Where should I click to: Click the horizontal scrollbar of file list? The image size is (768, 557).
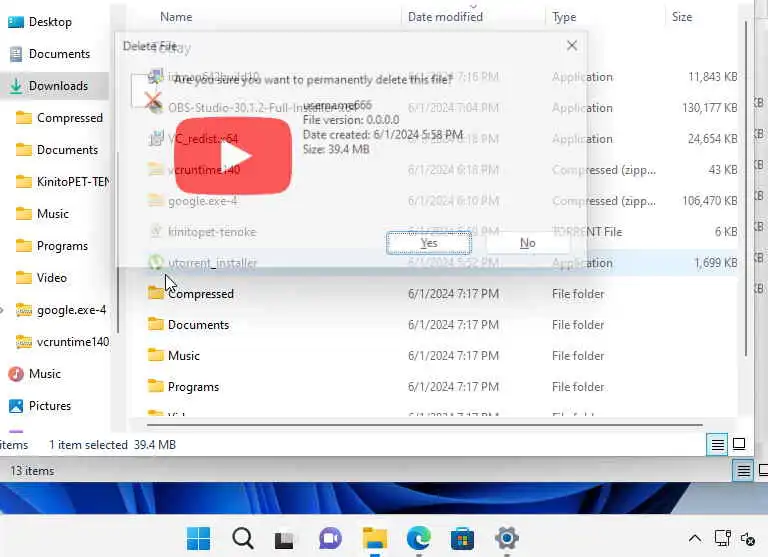click(x=425, y=425)
